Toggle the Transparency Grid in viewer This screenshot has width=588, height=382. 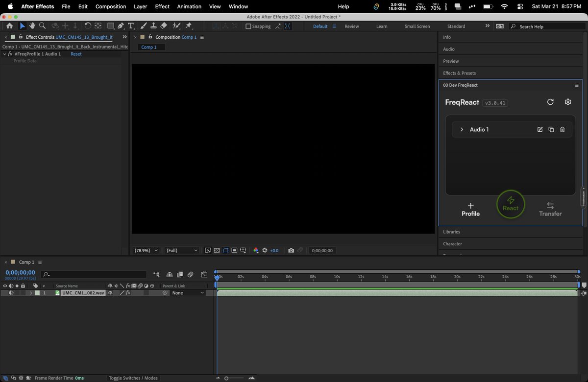(217, 250)
